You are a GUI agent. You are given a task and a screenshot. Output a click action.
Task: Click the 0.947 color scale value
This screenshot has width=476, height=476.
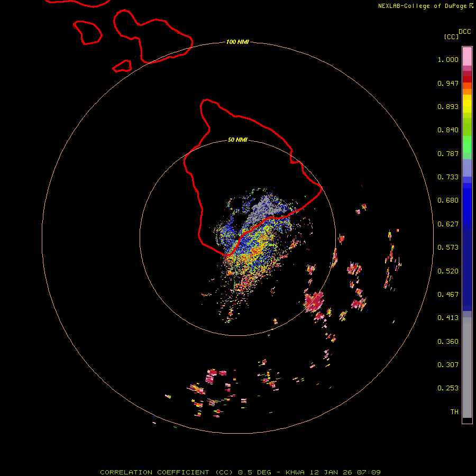(448, 83)
